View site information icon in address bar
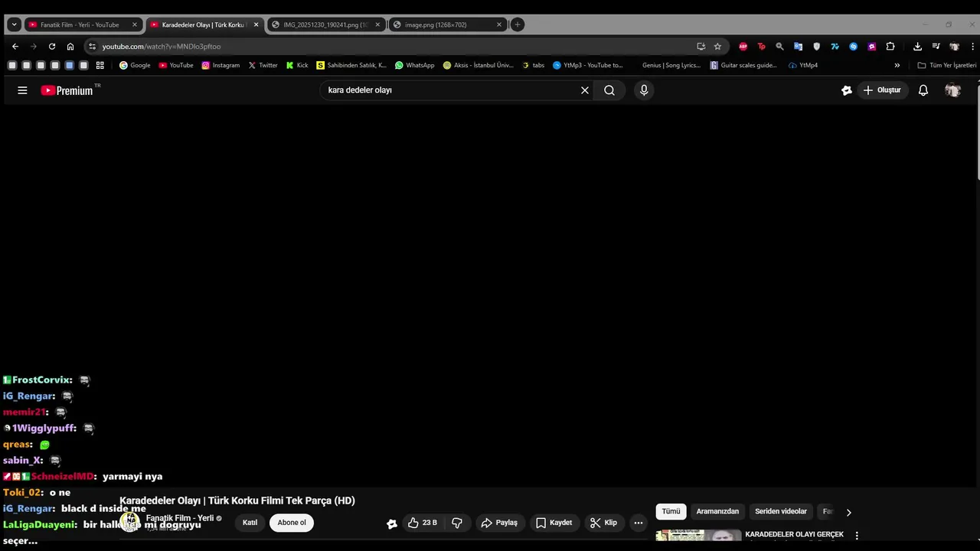Image resolution: width=980 pixels, height=551 pixels. click(92, 46)
